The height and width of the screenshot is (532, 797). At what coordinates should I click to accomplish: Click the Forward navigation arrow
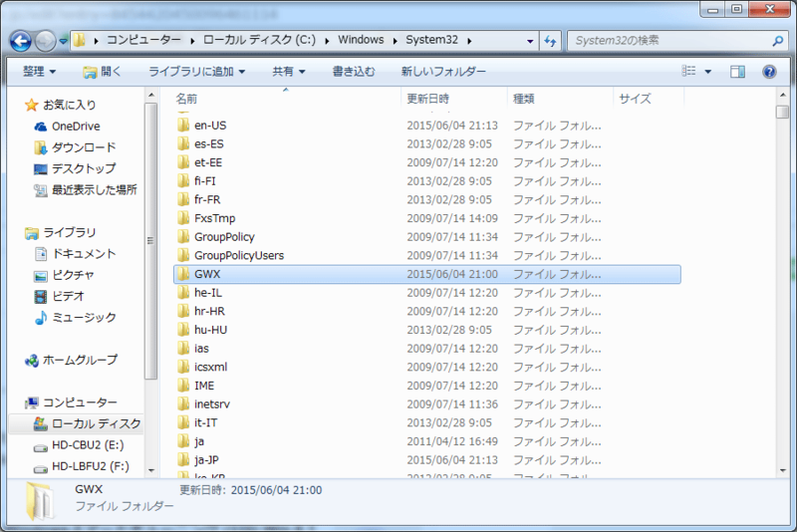pos(45,41)
